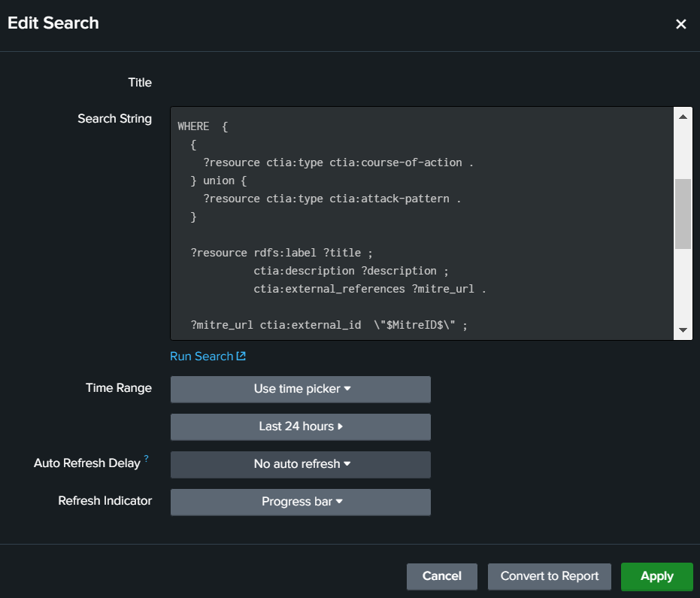
Task: Click the Cancel button
Action: tap(441, 576)
